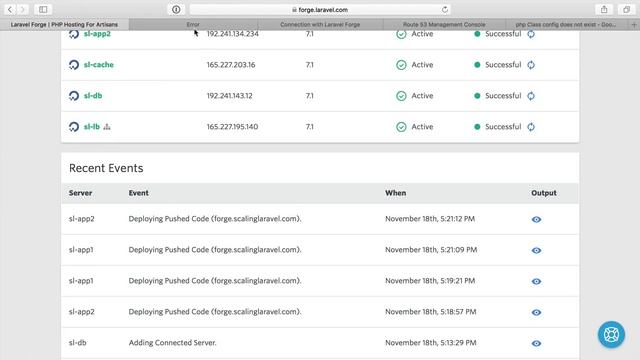Open Connection with Laravel Forge tab
This screenshot has height=360, width=640.
pyautogui.click(x=320, y=24)
